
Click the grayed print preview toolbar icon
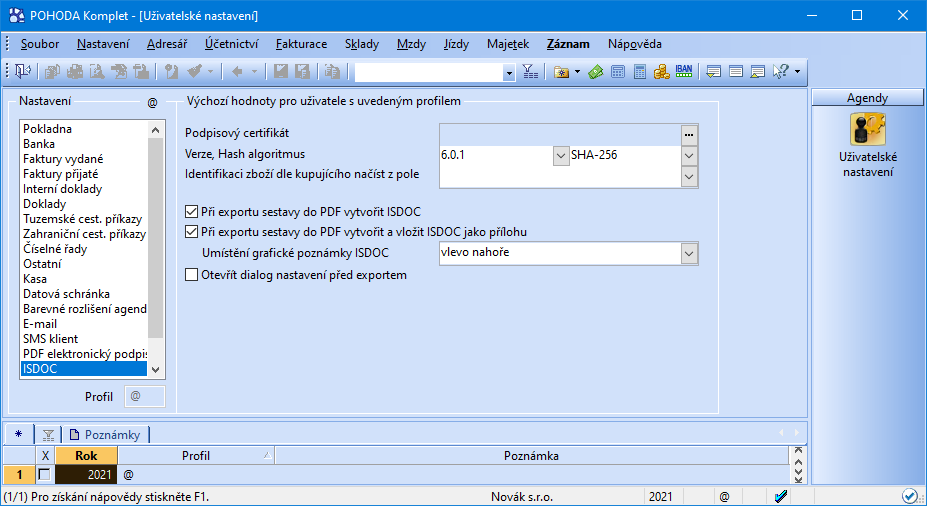[97, 72]
